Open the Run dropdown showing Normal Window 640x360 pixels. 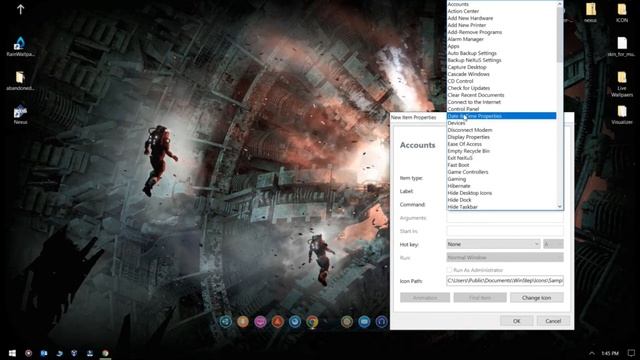click(505, 258)
